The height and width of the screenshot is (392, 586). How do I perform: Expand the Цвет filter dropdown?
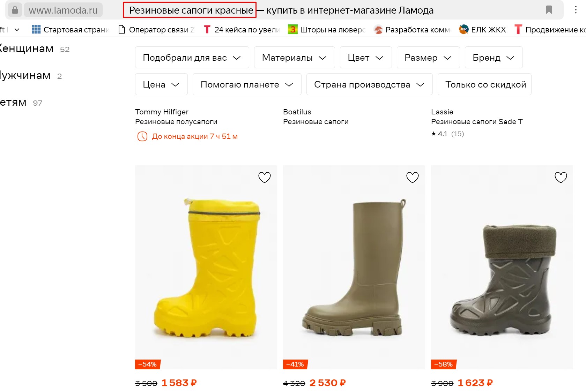(x=365, y=58)
